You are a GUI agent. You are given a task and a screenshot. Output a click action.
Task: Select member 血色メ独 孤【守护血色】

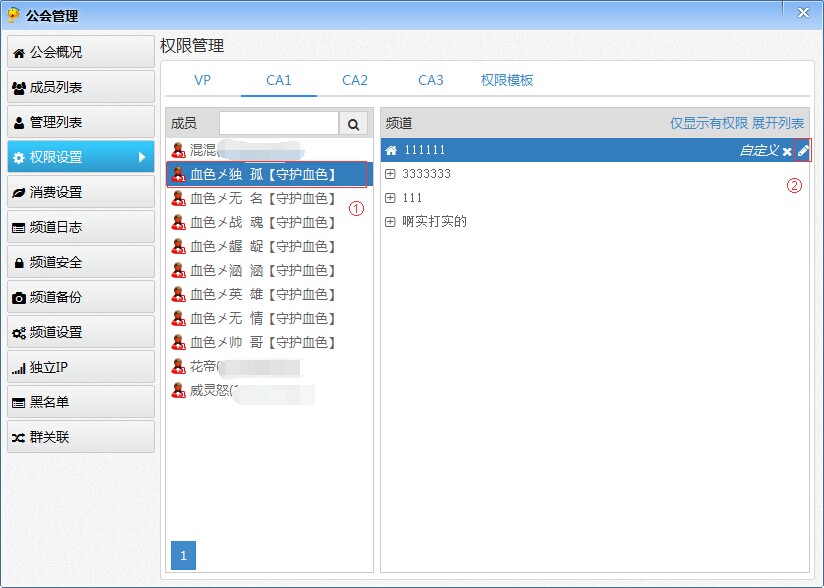[269, 174]
